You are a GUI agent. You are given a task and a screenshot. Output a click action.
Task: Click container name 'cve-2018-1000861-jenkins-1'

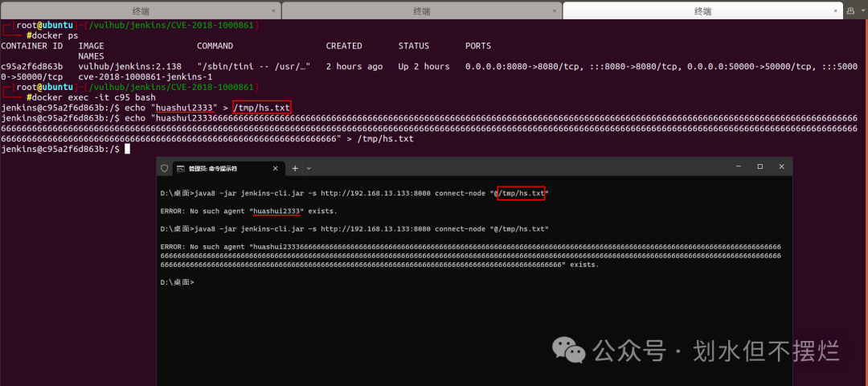[x=145, y=76]
